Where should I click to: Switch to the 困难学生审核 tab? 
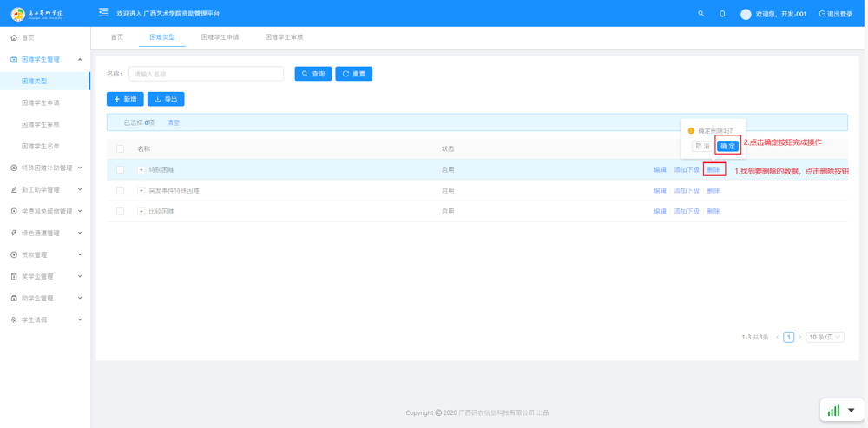tap(284, 37)
